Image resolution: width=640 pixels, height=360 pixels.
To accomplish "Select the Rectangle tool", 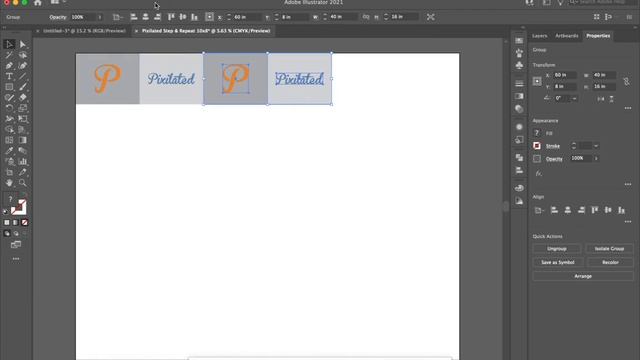I will pyautogui.click(x=9, y=87).
